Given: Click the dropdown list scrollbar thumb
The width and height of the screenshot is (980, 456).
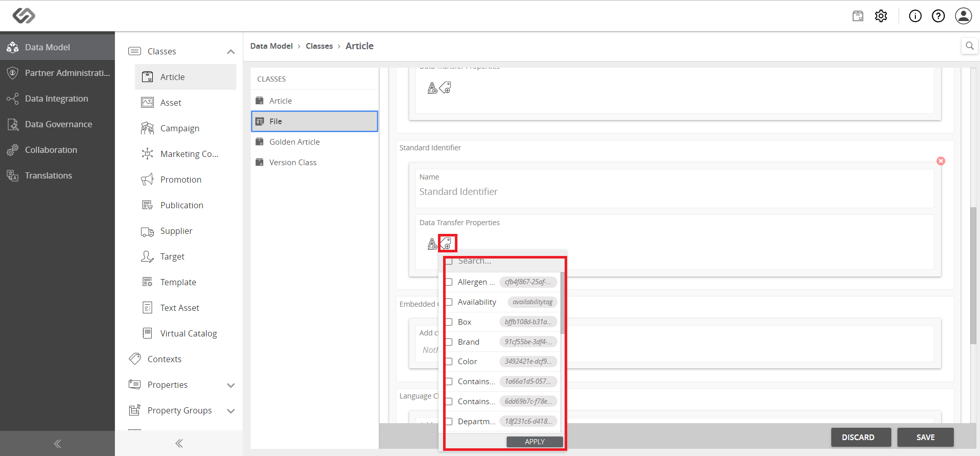Looking at the screenshot, I should coord(563,303).
